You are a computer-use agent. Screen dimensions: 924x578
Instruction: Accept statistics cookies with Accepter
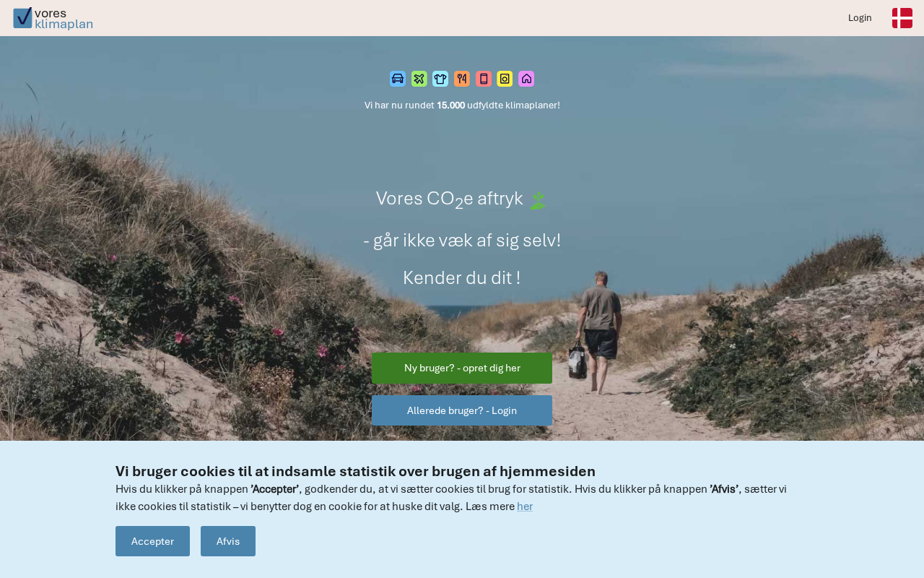click(152, 541)
